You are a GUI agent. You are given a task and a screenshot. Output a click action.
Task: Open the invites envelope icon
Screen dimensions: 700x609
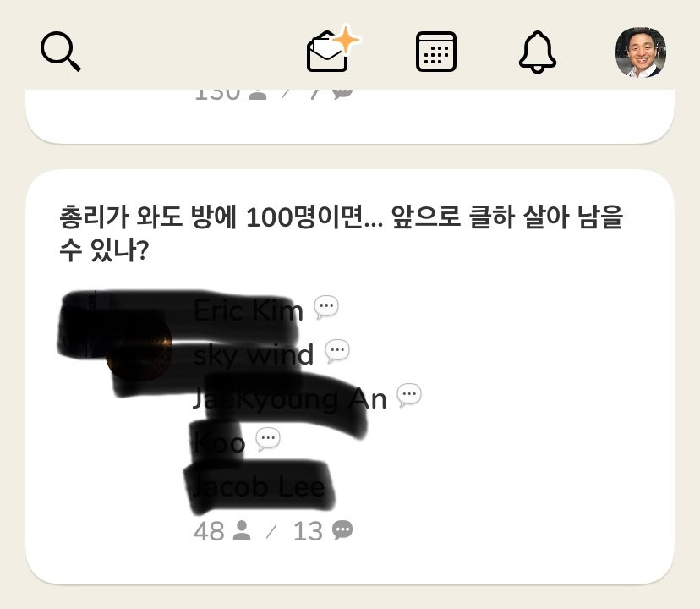click(328, 52)
